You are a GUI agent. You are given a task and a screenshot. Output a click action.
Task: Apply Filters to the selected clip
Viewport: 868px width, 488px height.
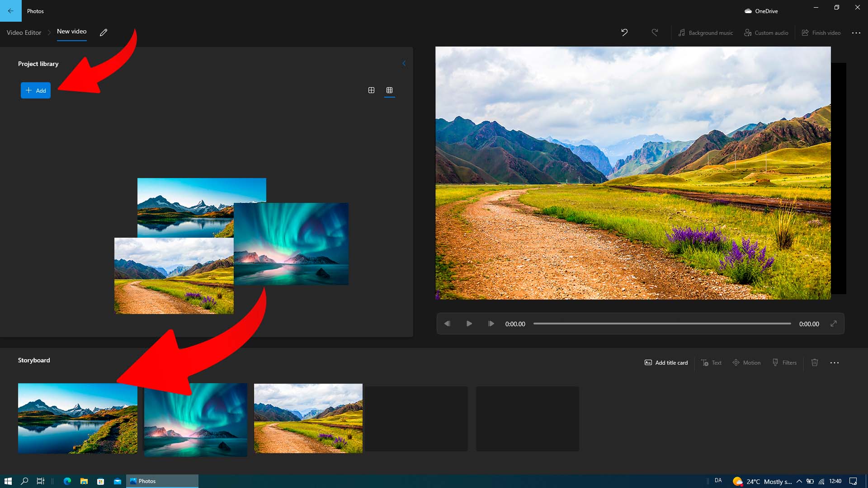(x=784, y=362)
